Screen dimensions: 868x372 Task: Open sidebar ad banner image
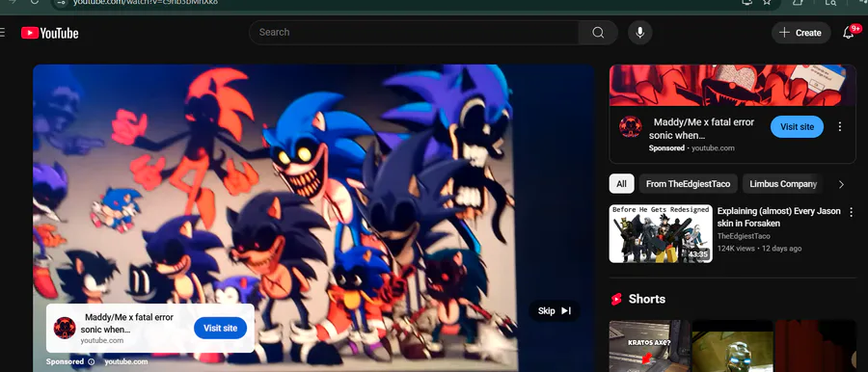(732, 85)
